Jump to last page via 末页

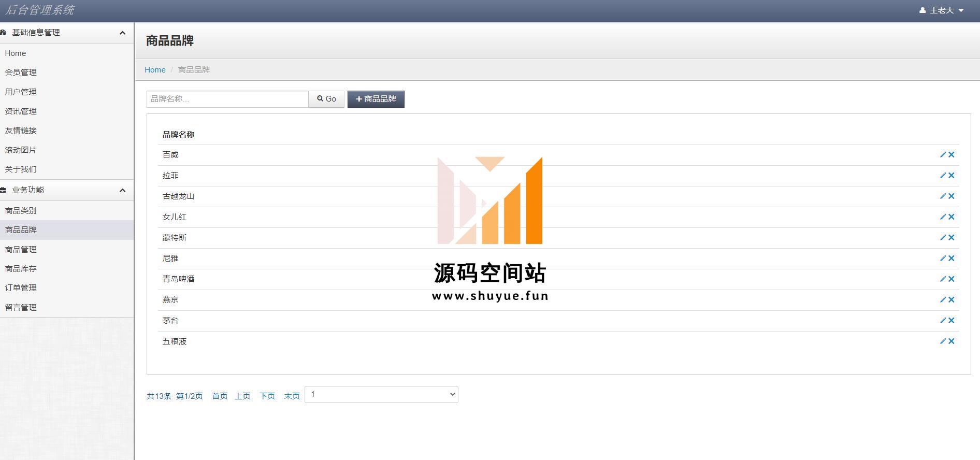point(292,396)
